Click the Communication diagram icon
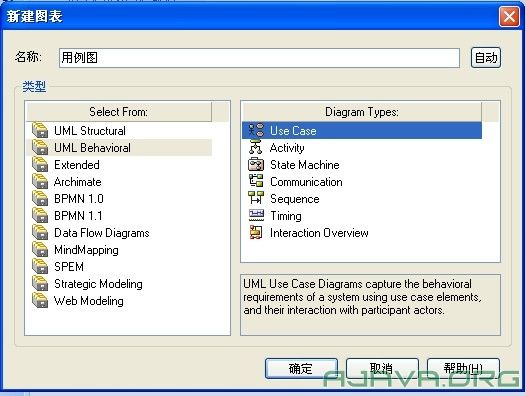Image resolution: width=526 pixels, height=396 pixels. [x=256, y=181]
